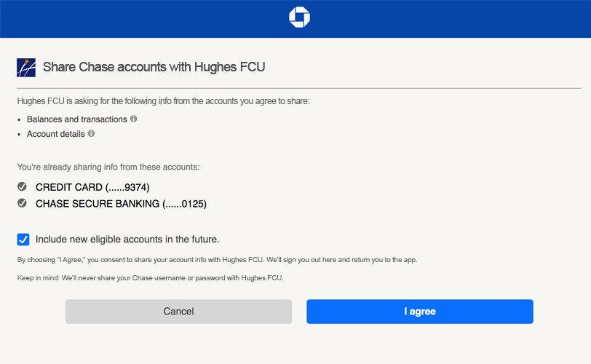
Task: Click the 'Share Chase accounts with Hughes FCU' heading
Action: (x=154, y=67)
